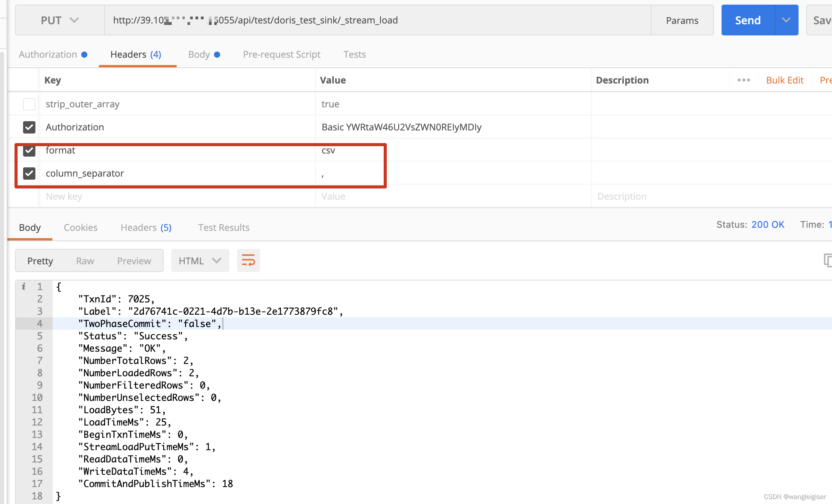Click the info icon at line 1
This screenshot has height=504, width=832.
24,286
